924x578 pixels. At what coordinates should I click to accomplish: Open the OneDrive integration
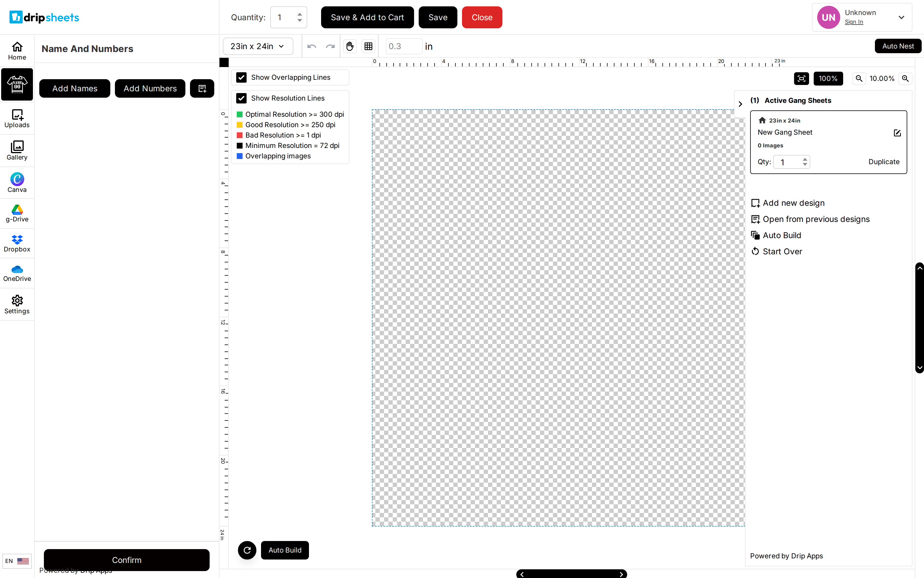17,273
